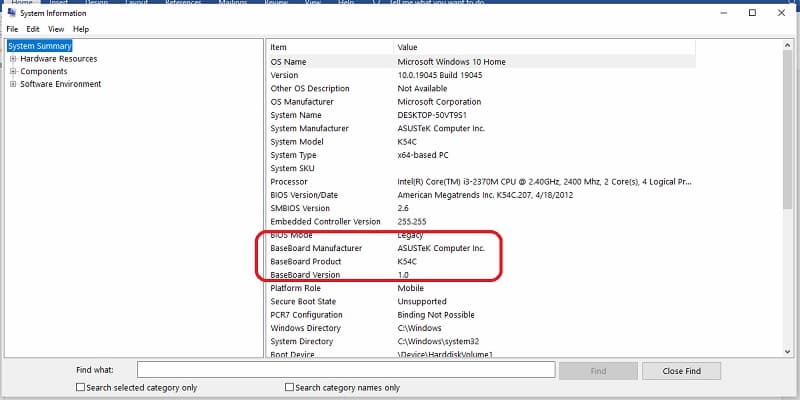
Task: Maximize the System Information window
Action: coord(752,13)
